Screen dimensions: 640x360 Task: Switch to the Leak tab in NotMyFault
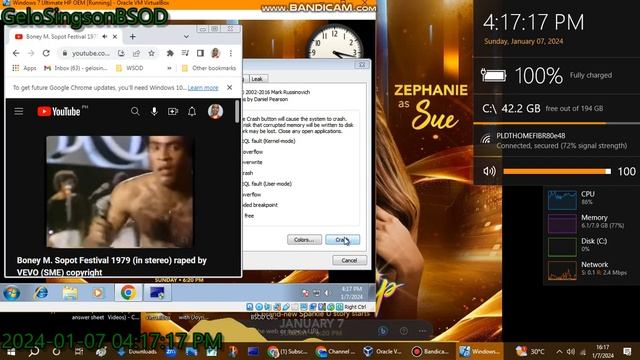tap(257, 79)
